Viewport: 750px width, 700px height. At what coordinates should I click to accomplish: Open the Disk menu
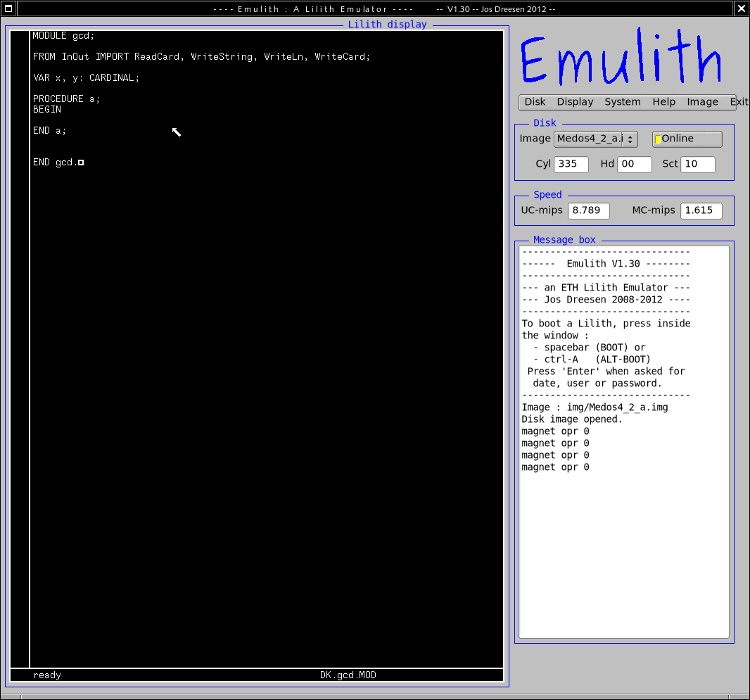535,102
